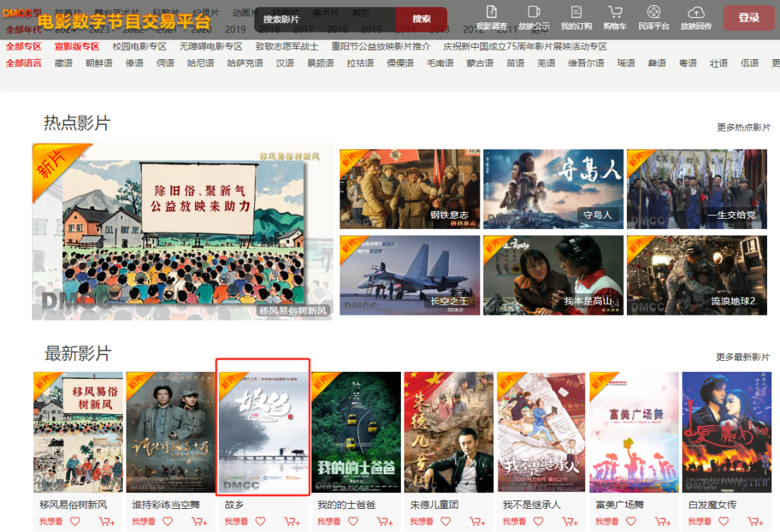Click the 我的的士爸爸 title text

(346, 505)
